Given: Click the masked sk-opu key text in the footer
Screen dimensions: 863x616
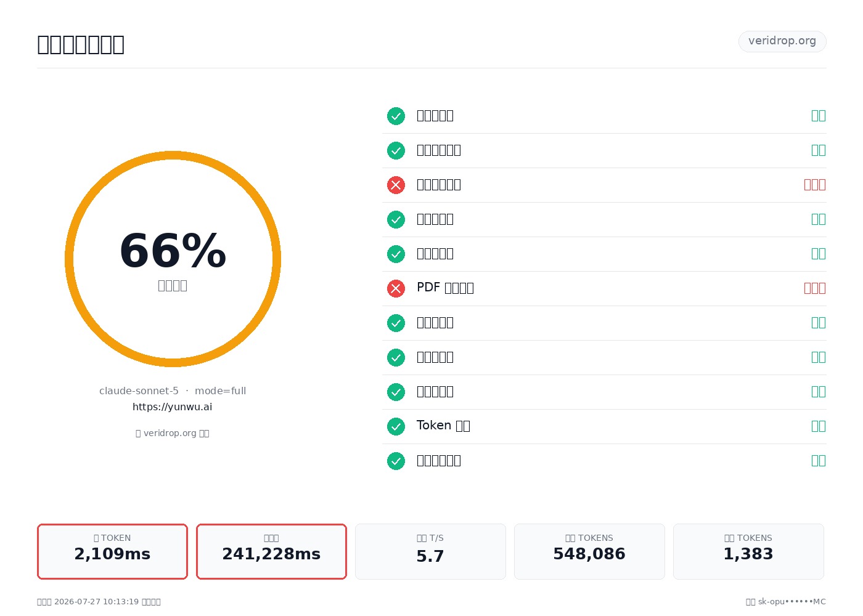Looking at the screenshot, I should (791, 602).
